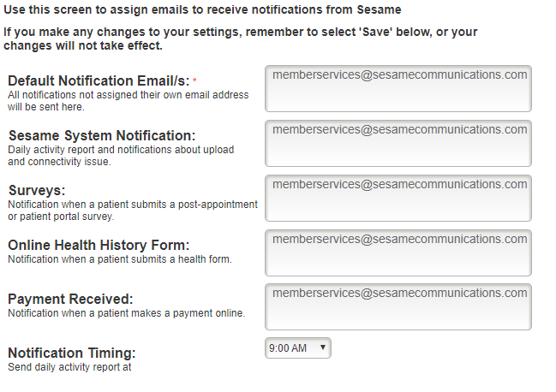This screenshot has width=556, height=392.
Task: Click the arrow on the timing combo box
Action: coord(323,347)
